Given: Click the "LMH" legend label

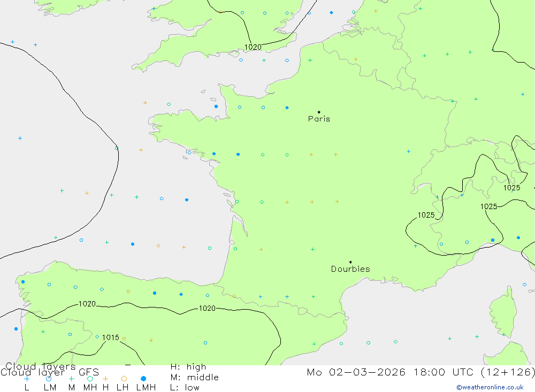Looking at the screenshot, I should pyautogui.click(x=146, y=388).
